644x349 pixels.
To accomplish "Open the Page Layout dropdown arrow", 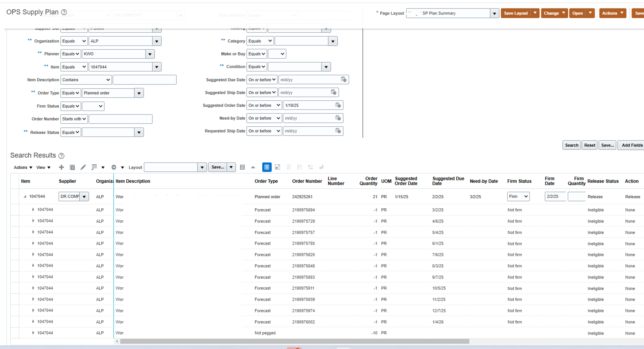I will pos(494,13).
